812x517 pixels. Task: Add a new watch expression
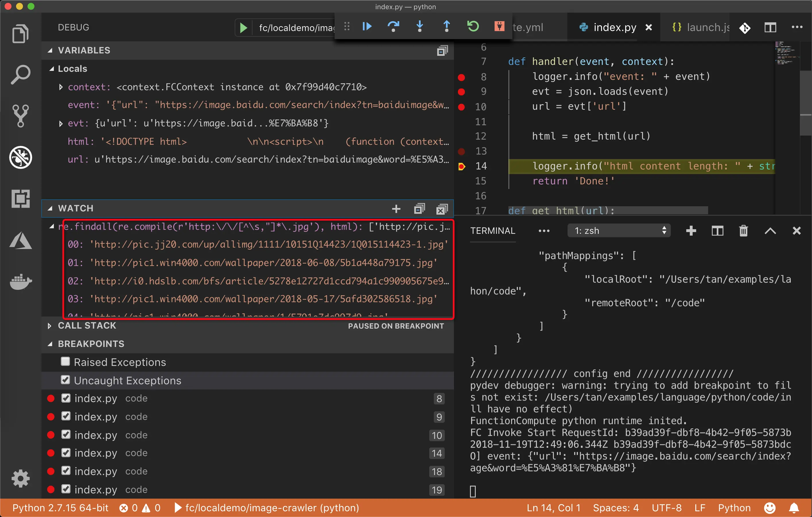tap(396, 209)
